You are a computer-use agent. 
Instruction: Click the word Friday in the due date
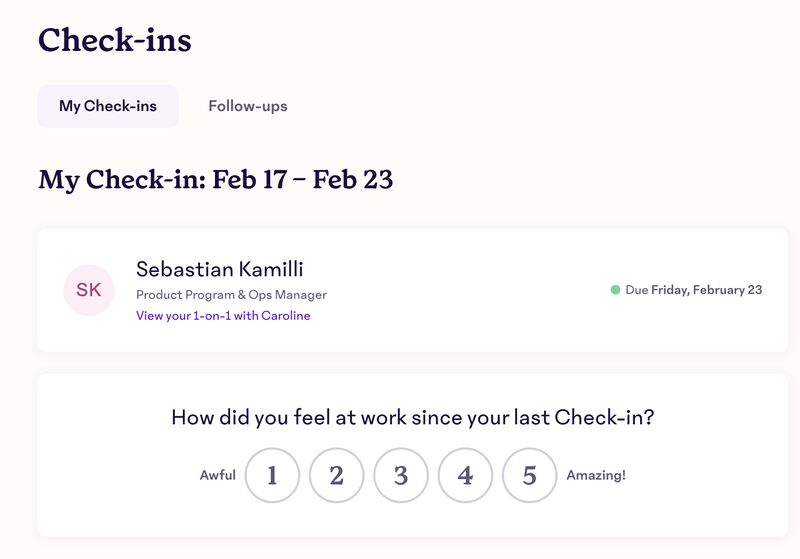click(x=671, y=290)
